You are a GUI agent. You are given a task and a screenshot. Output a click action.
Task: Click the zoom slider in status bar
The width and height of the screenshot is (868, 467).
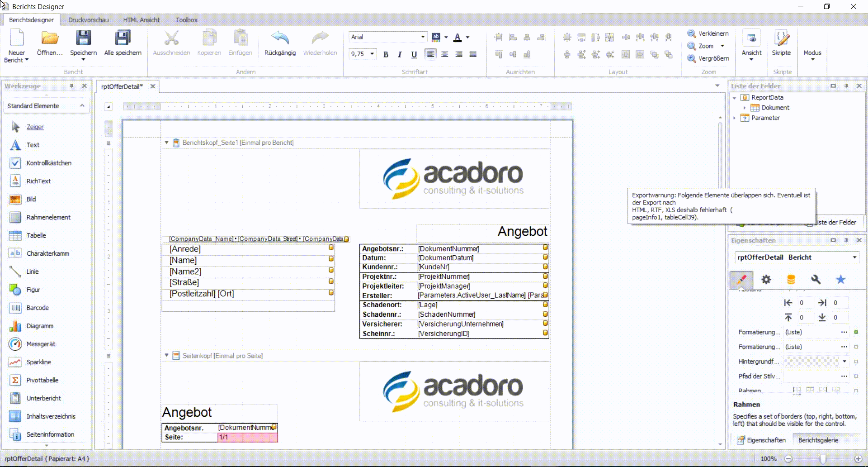823,459
